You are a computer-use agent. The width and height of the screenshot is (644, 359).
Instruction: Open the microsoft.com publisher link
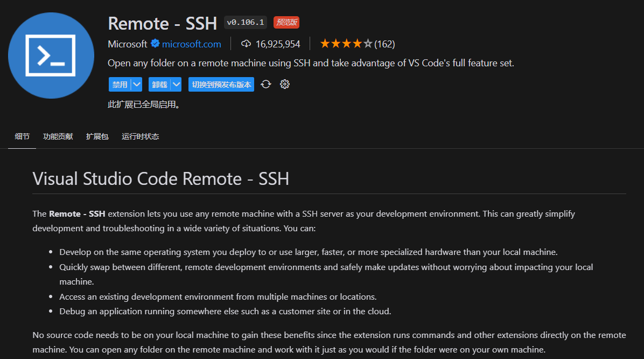pos(191,44)
